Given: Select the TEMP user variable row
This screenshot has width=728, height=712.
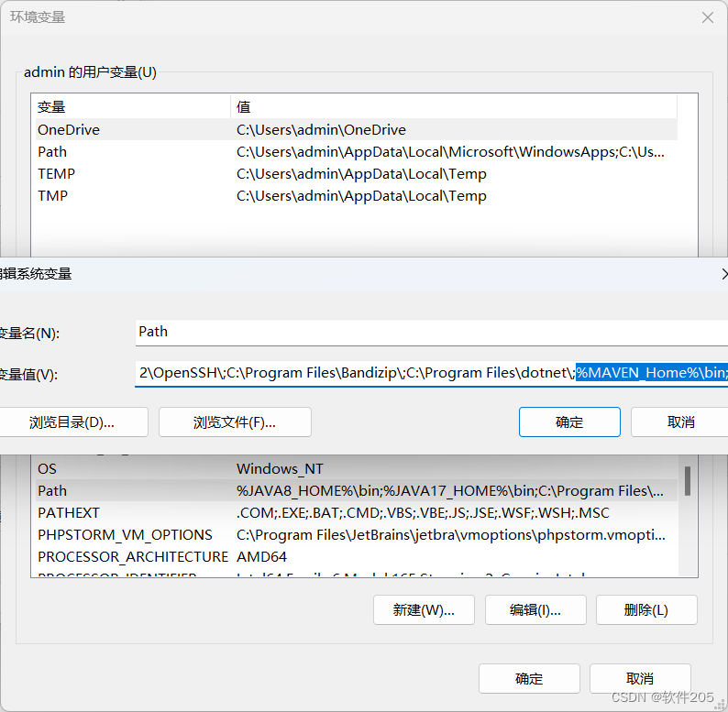Looking at the screenshot, I should pos(356,173).
